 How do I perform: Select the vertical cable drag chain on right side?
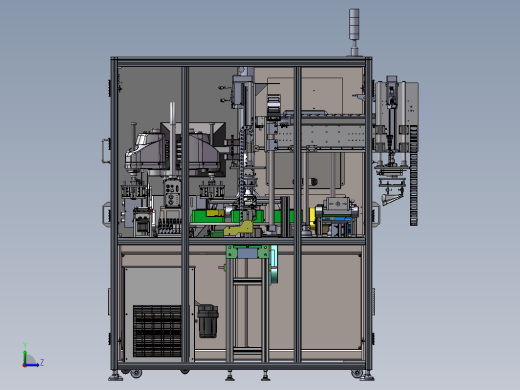414,176
